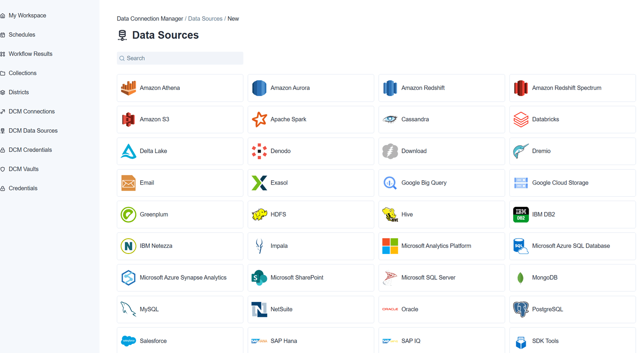The height and width of the screenshot is (353, 644).
Task: Choose Microsoft Analytics Platform data source
Action: click(442, 246)
